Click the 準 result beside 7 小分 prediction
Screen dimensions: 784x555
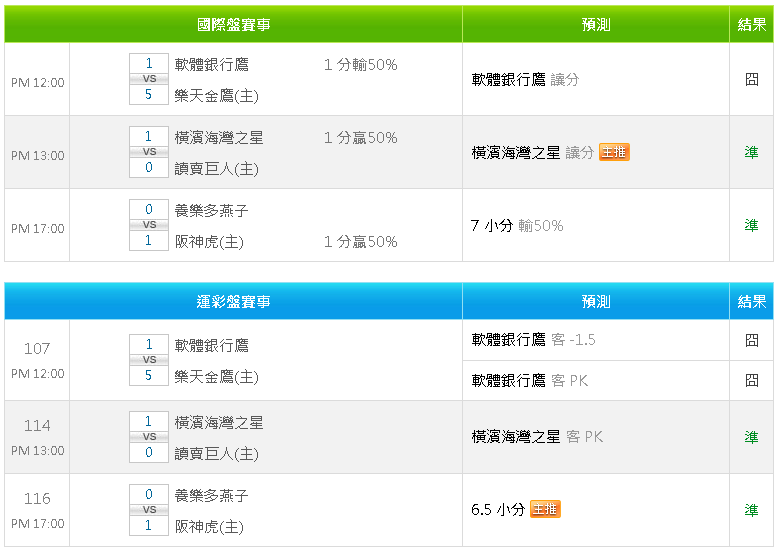click(751, 225)
